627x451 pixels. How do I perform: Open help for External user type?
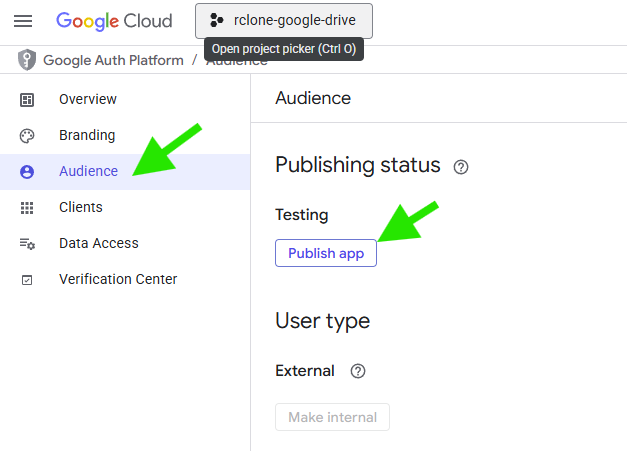pos(358,371)
